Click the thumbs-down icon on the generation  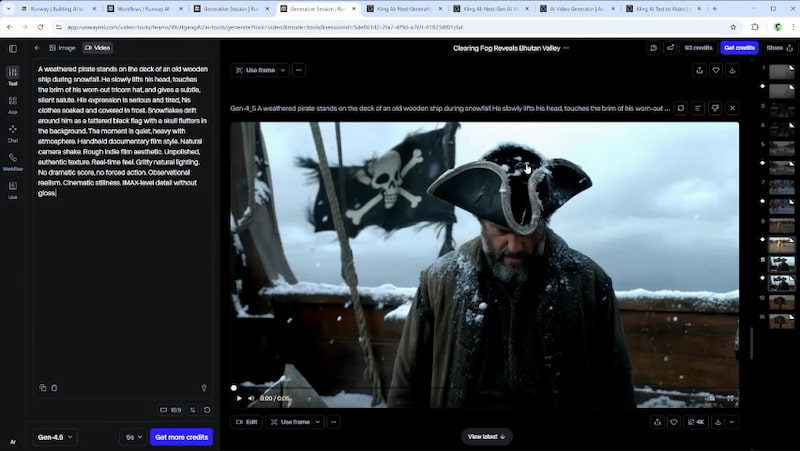pos(715,108)
